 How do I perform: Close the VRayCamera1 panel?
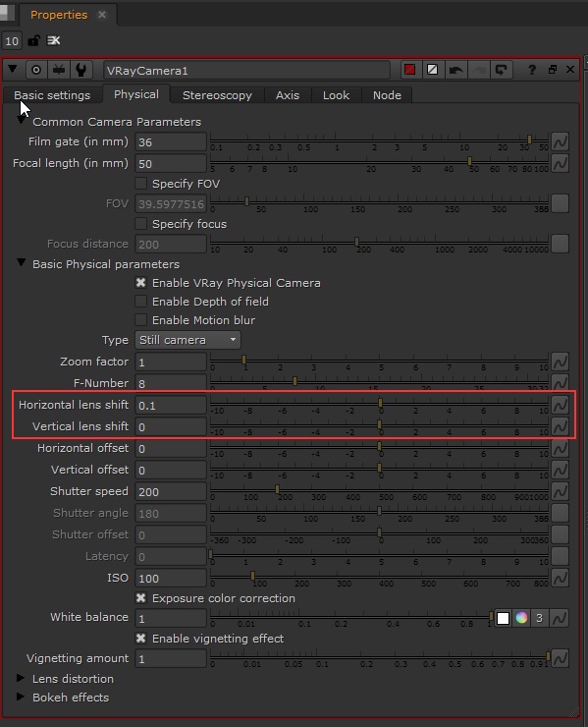[570, 70]
